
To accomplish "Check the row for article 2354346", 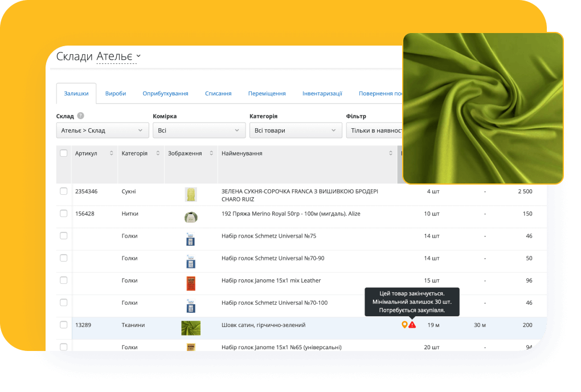I will pyautogui.click(x=64, y=191).
